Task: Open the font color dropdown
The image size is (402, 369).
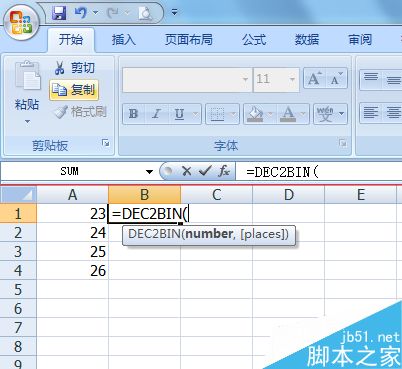Action: [x=303, y=114]
